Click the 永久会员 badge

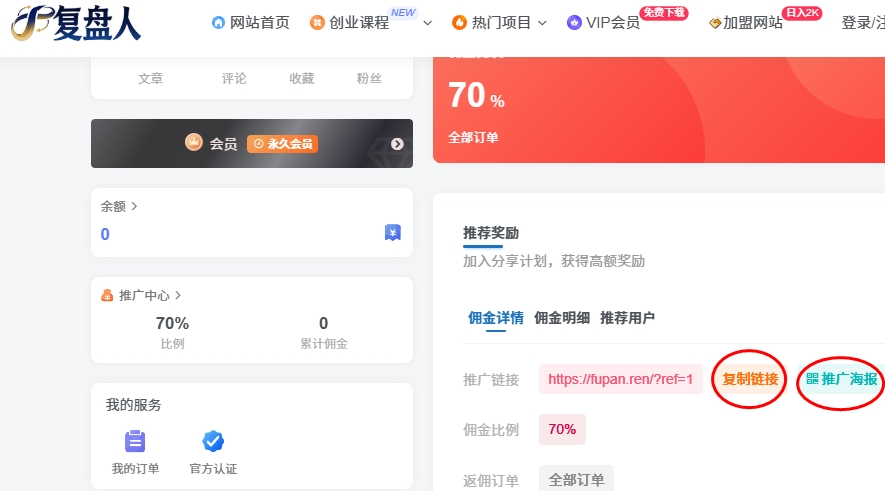pos(281,144)
